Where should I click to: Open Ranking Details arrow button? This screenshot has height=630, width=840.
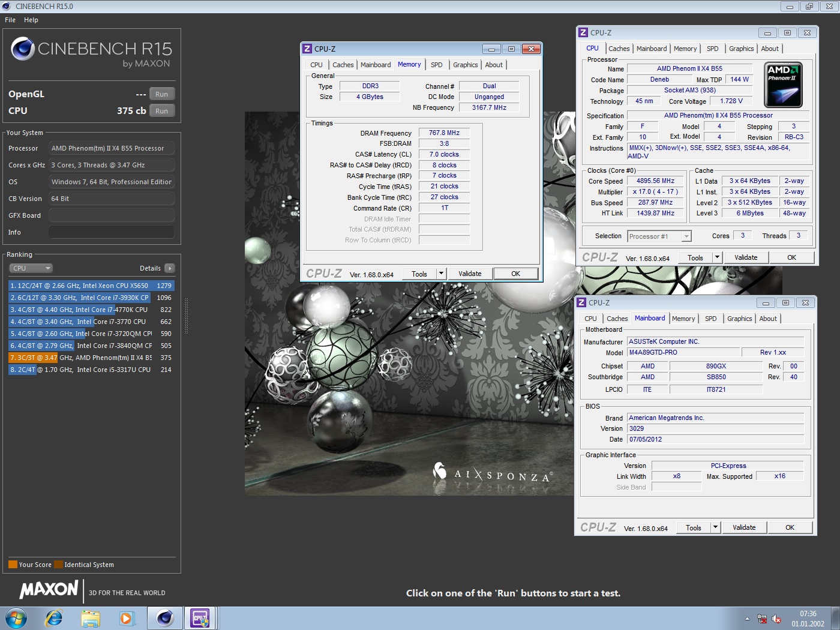click(x=170, y=268)
